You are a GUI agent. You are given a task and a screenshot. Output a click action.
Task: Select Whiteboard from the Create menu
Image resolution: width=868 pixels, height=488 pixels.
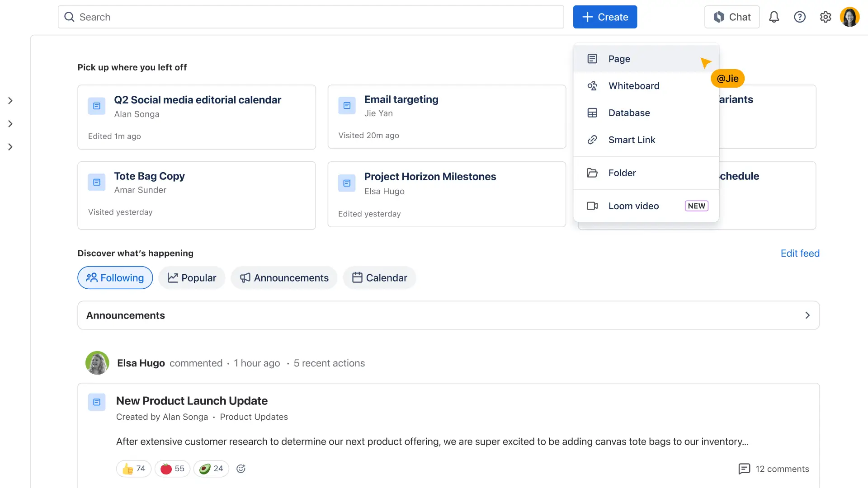coord(646,86)
